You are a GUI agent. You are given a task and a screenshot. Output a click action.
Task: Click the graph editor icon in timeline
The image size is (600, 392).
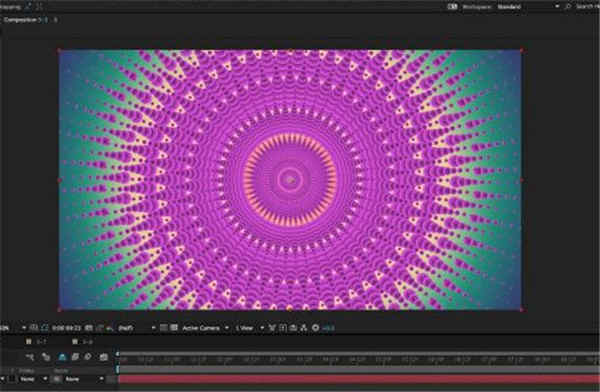click(x=103, y=357)
